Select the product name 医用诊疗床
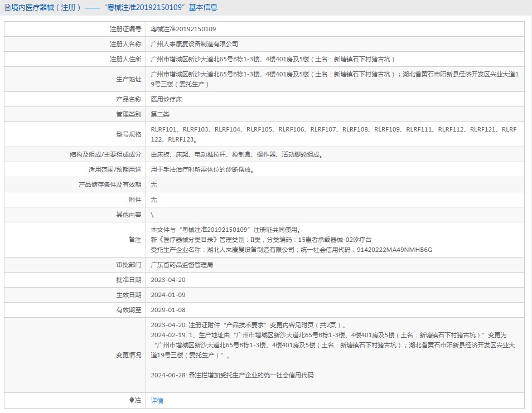 [167, 99]
